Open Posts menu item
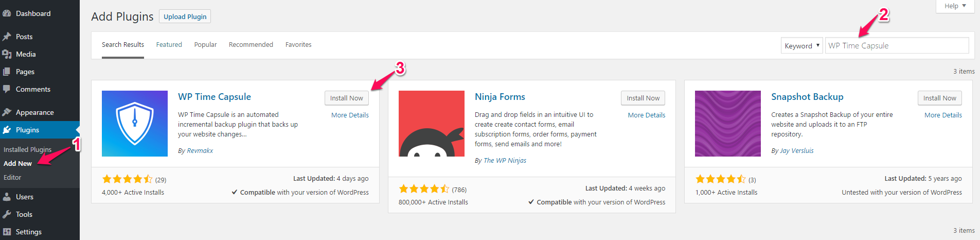The width and height of the screenshot is (980, 240). pyautogui.click(x=40, y=37)
